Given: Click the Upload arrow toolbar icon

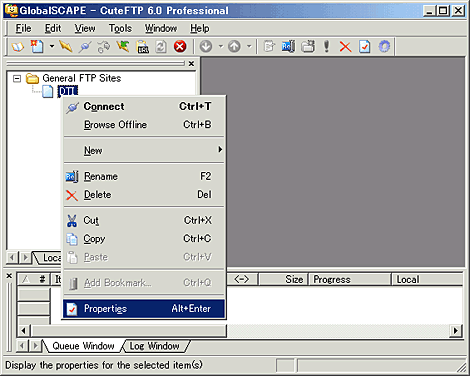Looking at the screenshot, I should point(234,46).
